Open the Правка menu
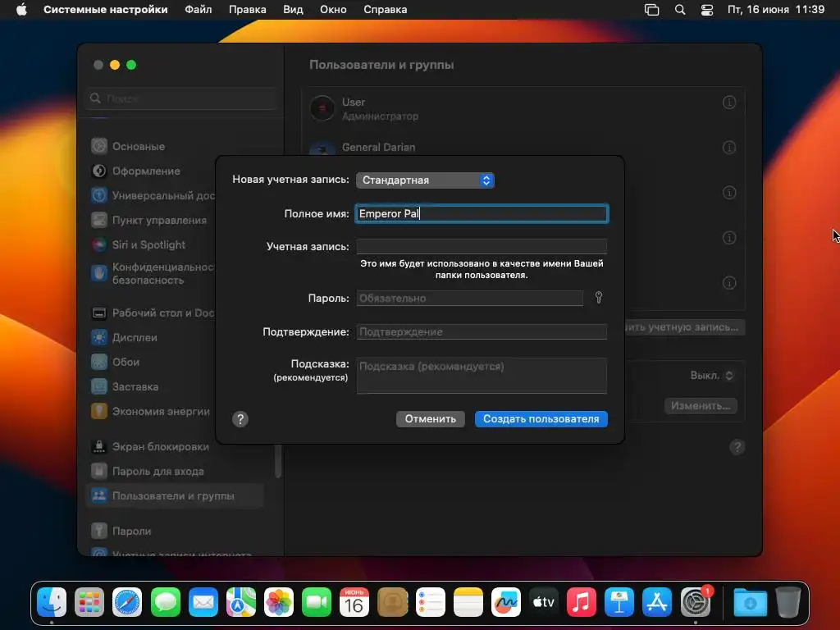 [248, 10]
